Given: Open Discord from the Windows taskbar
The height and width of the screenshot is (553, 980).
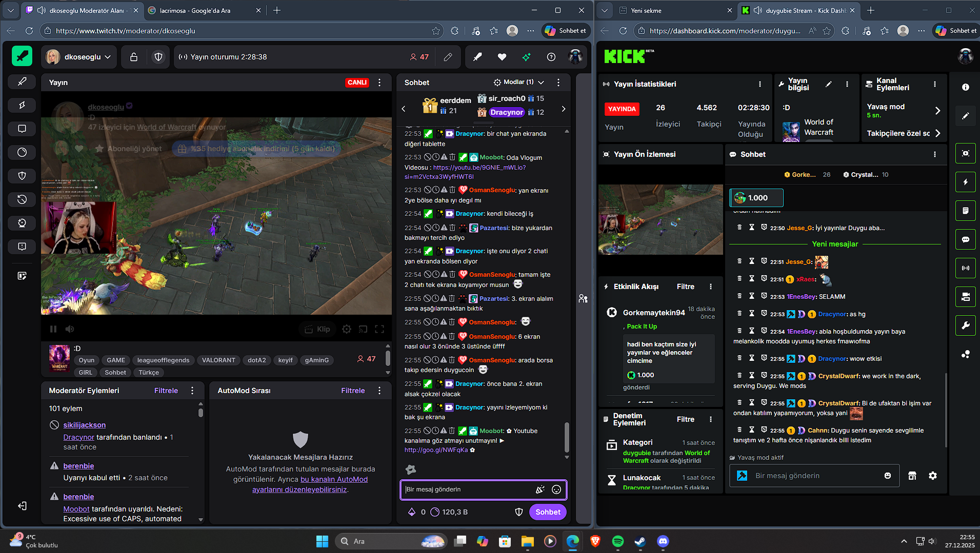Looking at the screenshot, I should pos(663,541).
